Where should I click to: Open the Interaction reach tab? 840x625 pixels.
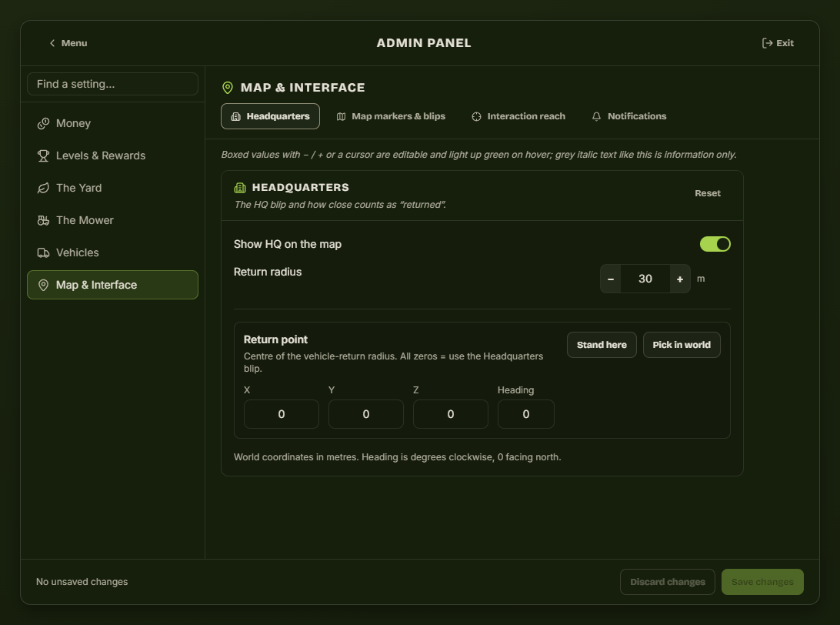coord(518,116)
